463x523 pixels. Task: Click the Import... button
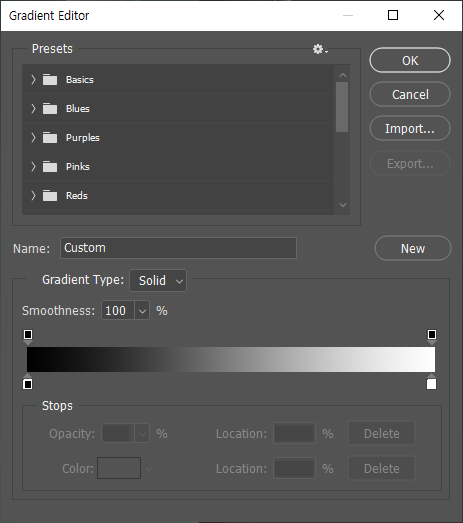pos(410,128)
